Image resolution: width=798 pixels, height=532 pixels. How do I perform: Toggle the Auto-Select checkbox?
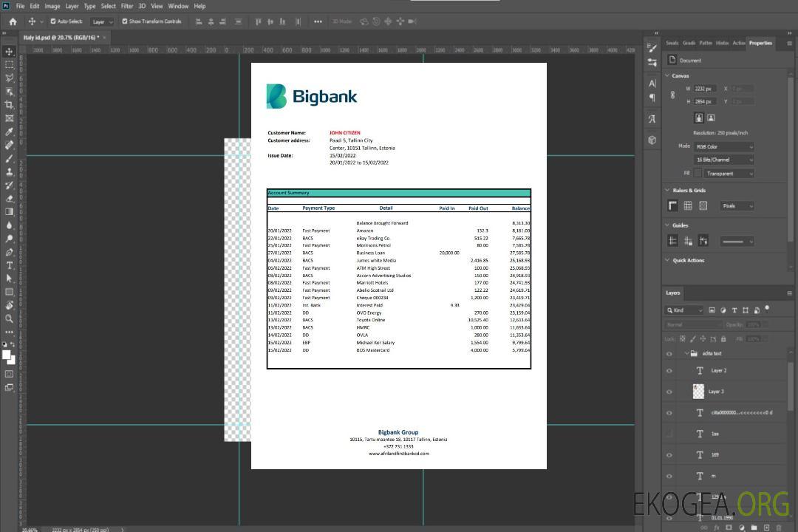(x=53, y=21)
